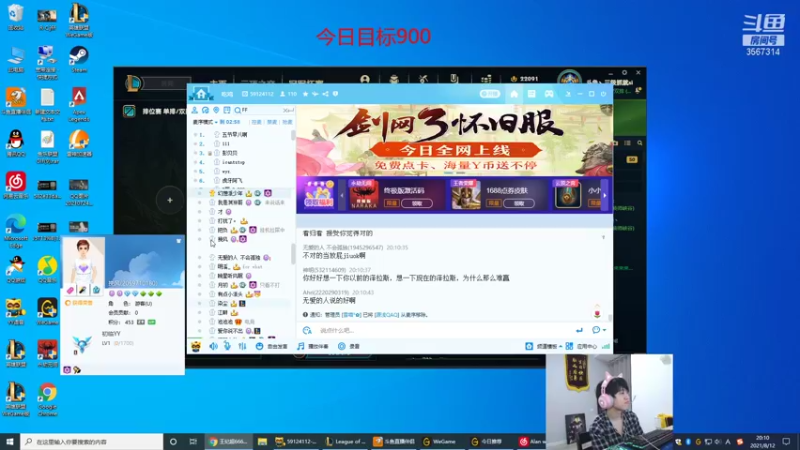Open Steam from the desktop
Image resolution: width=800 pixels, height=450 pixels.
tap(79, 59)
